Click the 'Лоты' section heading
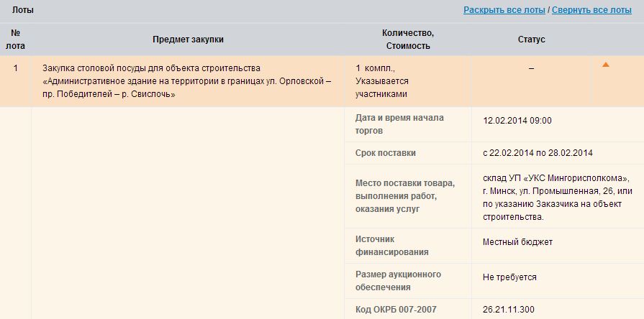Viewport: 644px width, 319px height. point(23,10)
